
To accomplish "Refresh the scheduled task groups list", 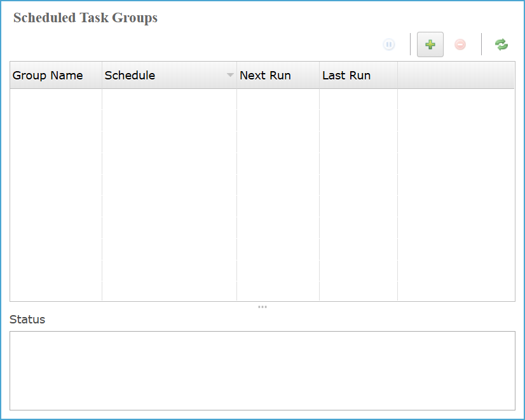I will point(501,45).
